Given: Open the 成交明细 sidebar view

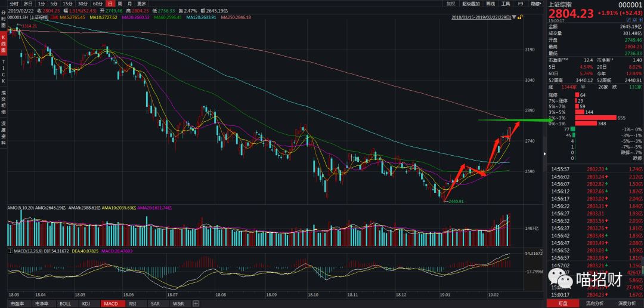Looking at the screenshot, I should click(4, 102).
